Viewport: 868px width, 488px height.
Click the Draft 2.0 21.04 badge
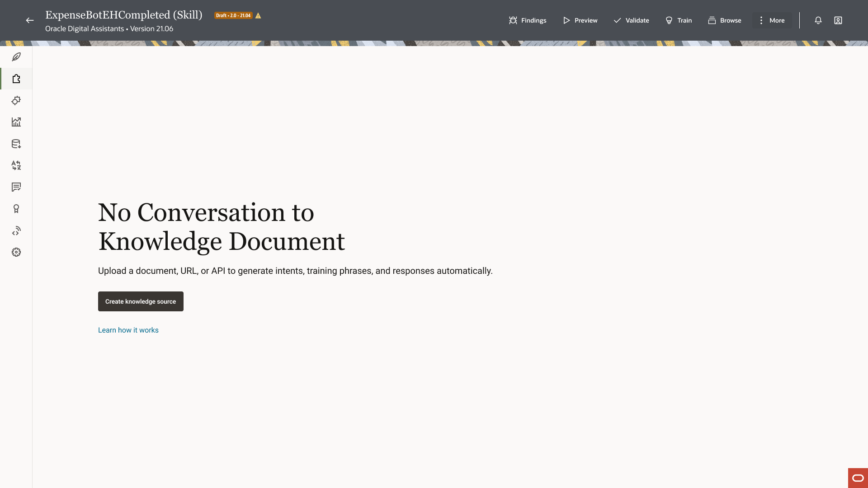pos(233,15)
